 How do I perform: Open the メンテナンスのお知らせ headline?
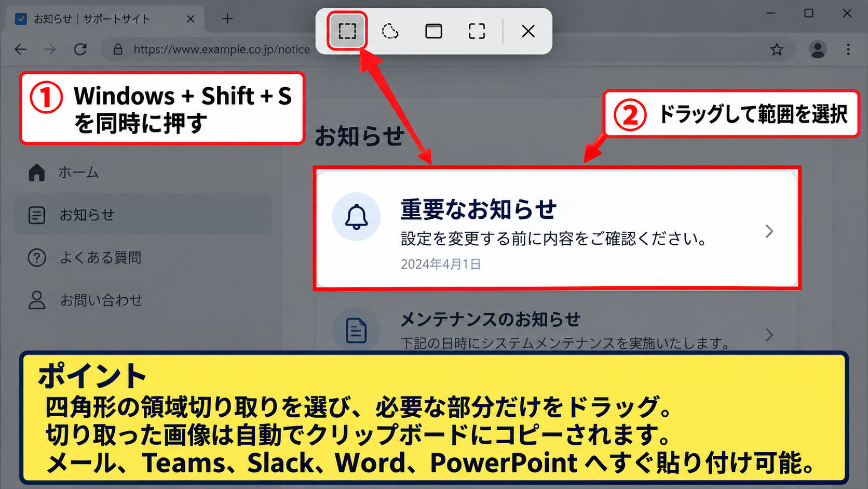490,319
